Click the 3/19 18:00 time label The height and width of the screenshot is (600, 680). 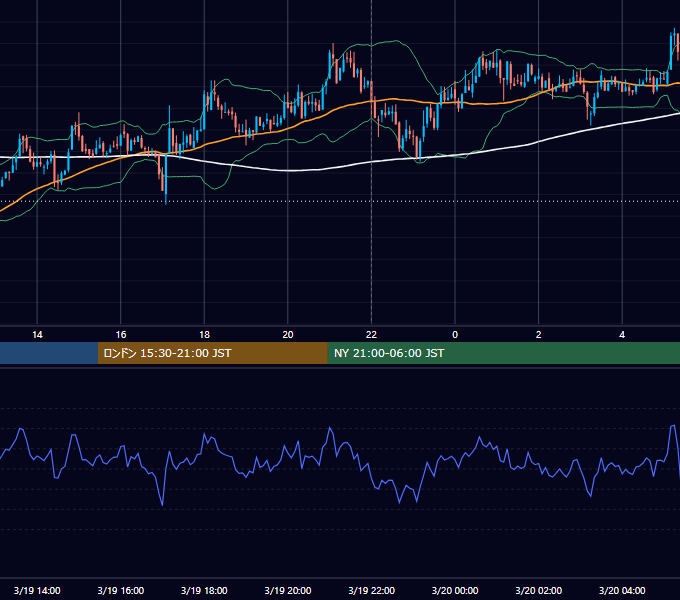(x=204, y=590)
